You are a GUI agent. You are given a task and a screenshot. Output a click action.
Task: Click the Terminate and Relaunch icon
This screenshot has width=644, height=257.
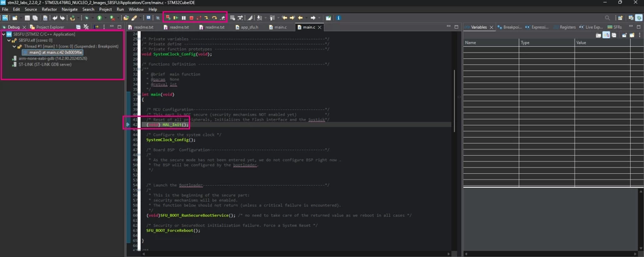(x=168, y=18)
